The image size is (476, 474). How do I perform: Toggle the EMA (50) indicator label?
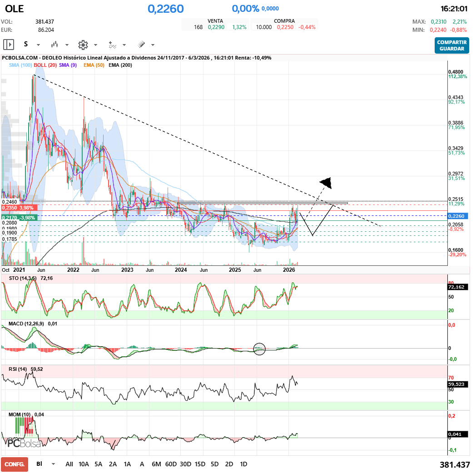[x=94, y=65]
